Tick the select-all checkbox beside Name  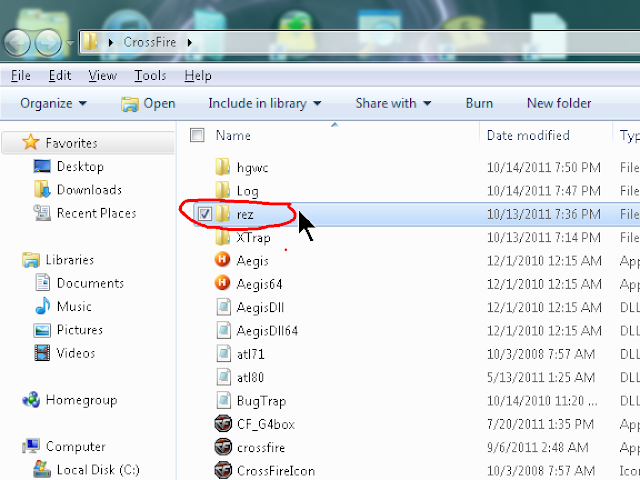pyautogui.click(x=197, y=135)
